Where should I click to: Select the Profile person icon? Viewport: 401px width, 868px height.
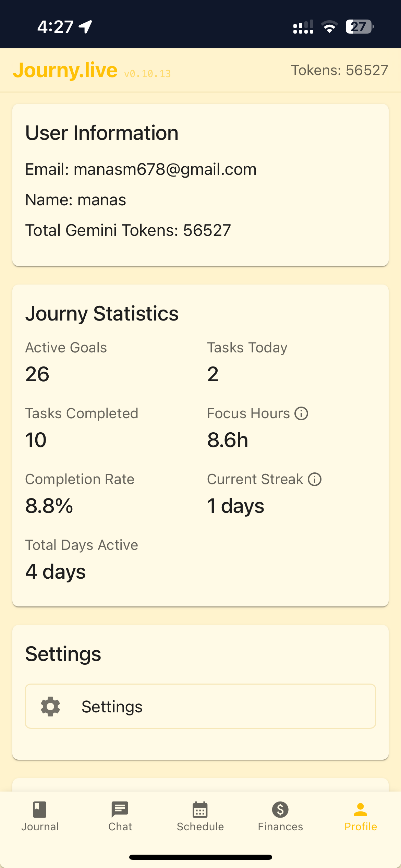point(361,810)
